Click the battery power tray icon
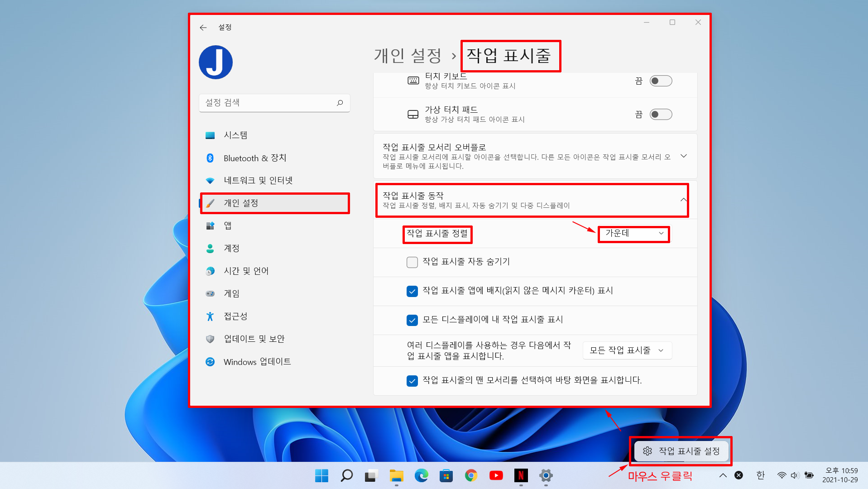 809,475
